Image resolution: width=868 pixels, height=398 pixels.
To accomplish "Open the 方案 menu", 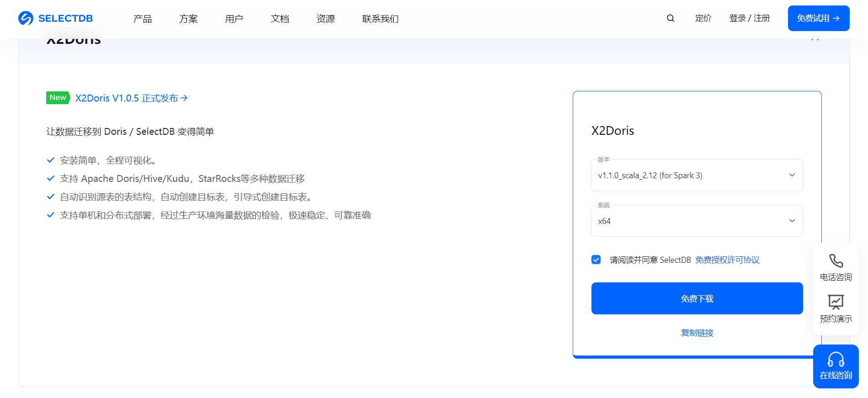I will [188, 19].
